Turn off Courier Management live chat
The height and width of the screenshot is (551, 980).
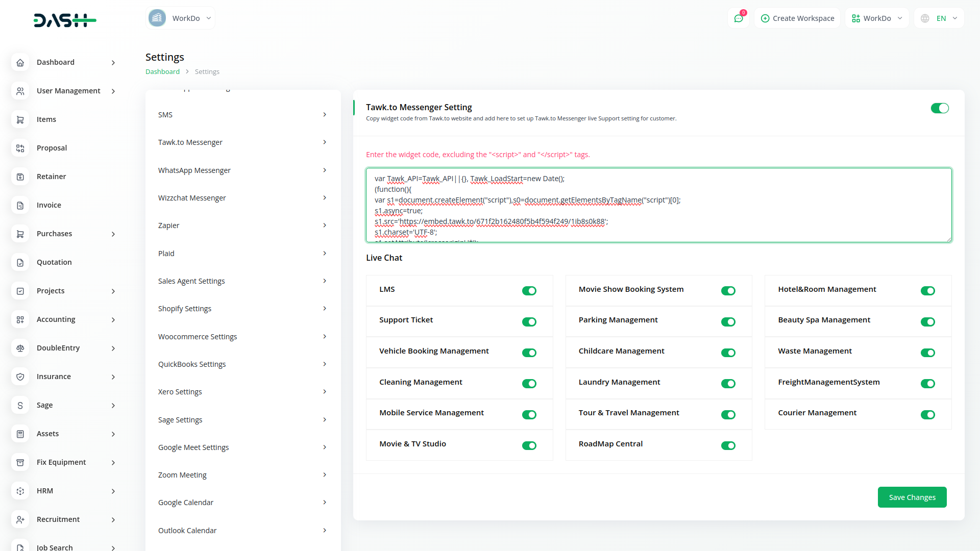[x=927, y=415]
